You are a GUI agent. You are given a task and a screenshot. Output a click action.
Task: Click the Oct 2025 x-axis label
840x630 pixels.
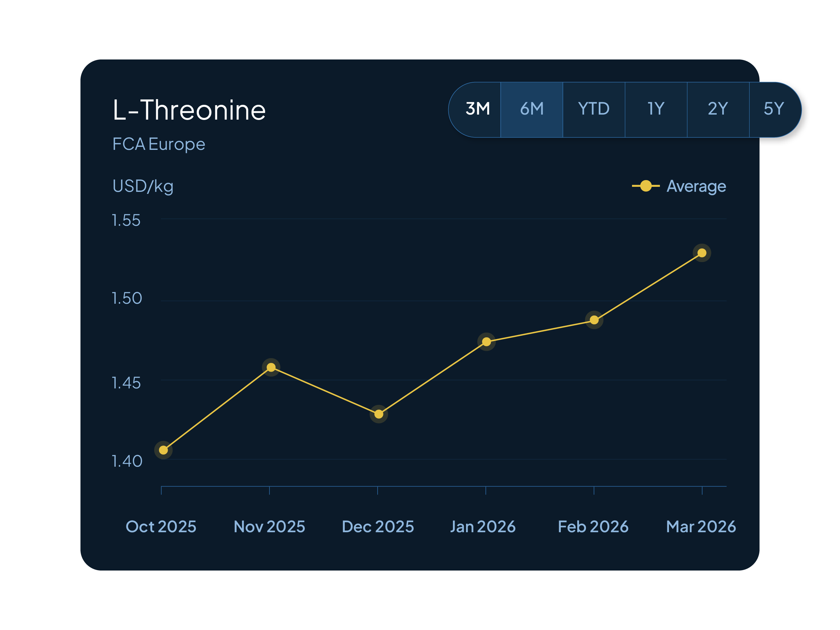161,527
